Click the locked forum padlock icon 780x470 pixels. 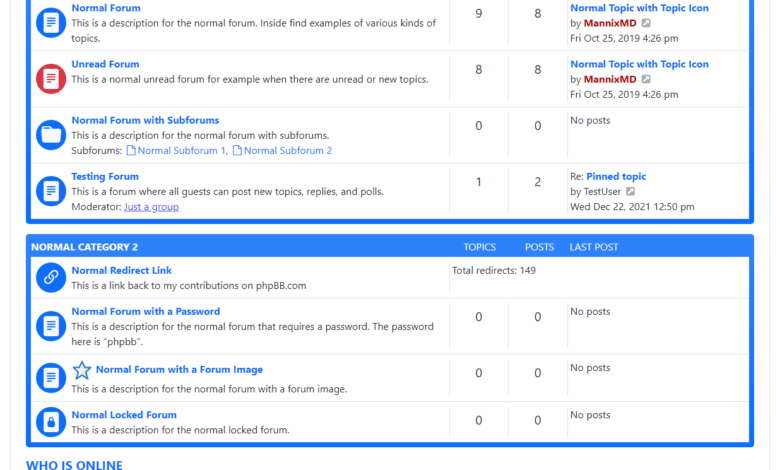(x=51, y=422)
